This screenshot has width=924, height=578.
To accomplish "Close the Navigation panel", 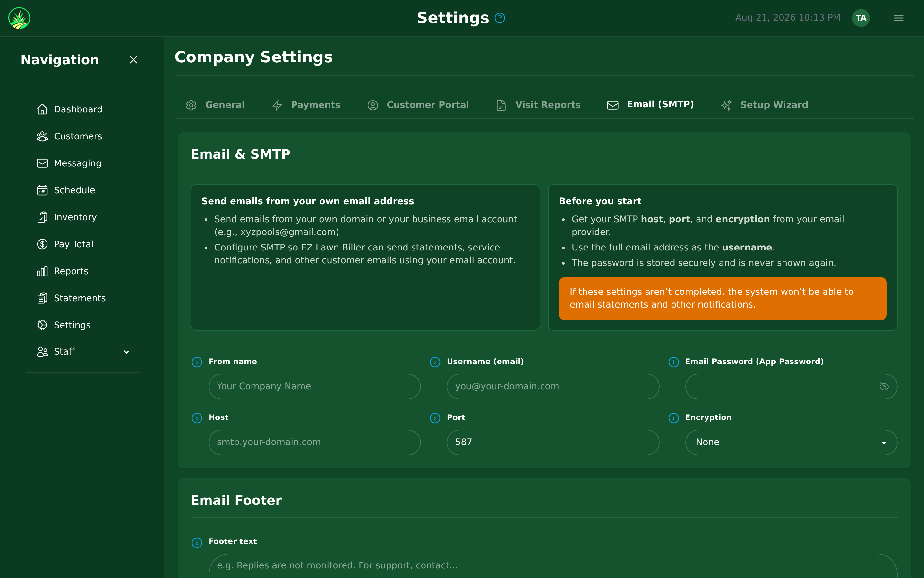I will pos(133,60).
